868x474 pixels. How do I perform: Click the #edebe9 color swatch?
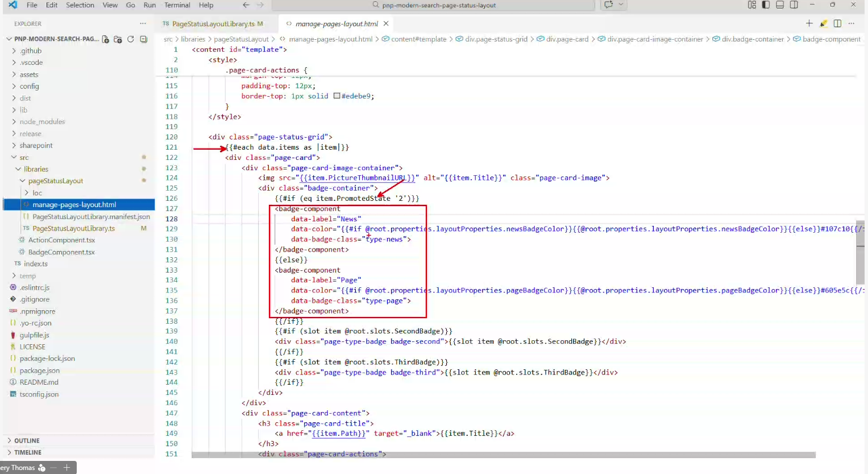[337, 96]
